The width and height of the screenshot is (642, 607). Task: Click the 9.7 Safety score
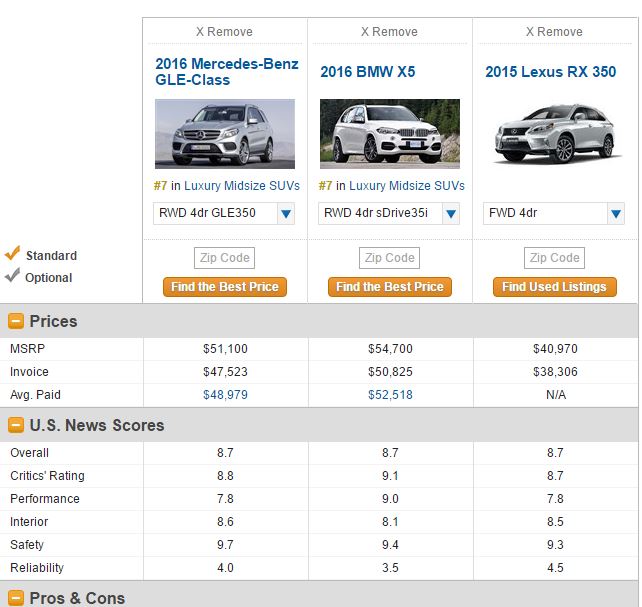pyautogui.click(x=225, y=545)
